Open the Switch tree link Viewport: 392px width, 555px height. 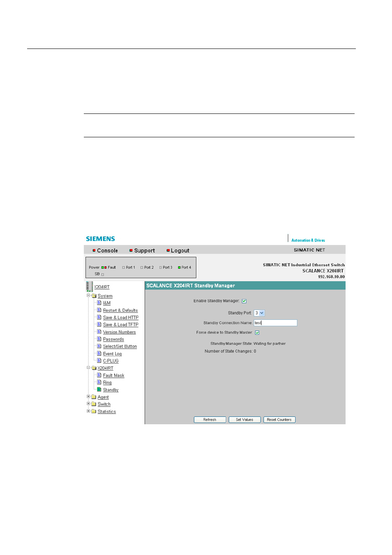click(104, 405)
